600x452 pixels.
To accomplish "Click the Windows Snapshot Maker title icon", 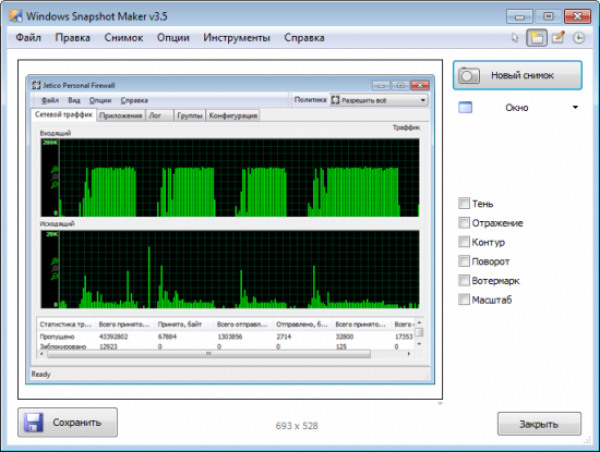I will (16, 16).
